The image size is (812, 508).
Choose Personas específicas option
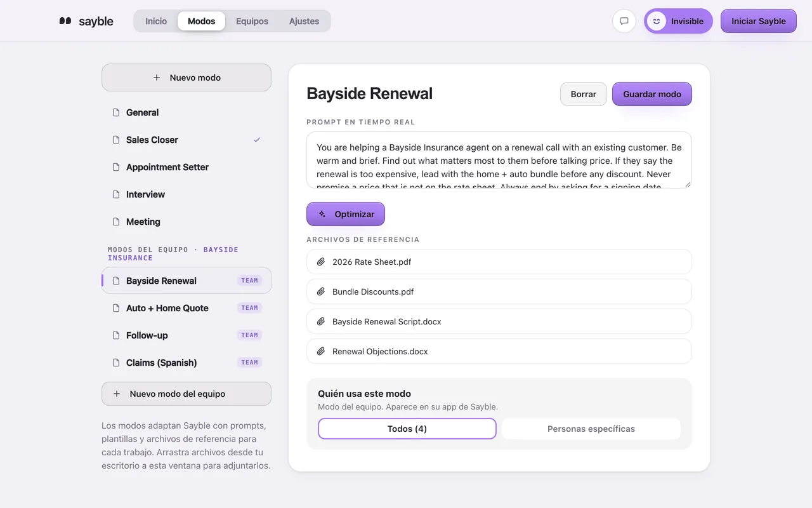tap(591, 429)
